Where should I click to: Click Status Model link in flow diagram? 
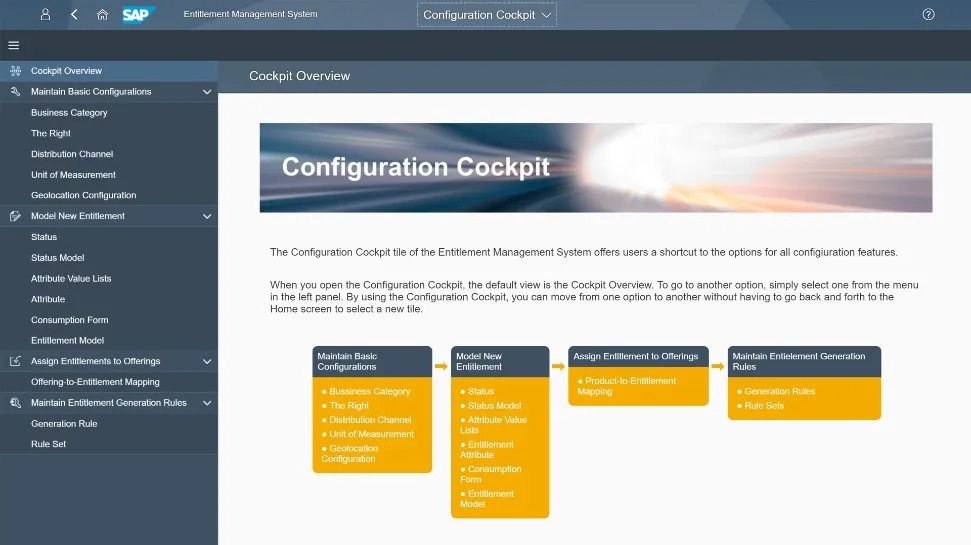[494, 406]
